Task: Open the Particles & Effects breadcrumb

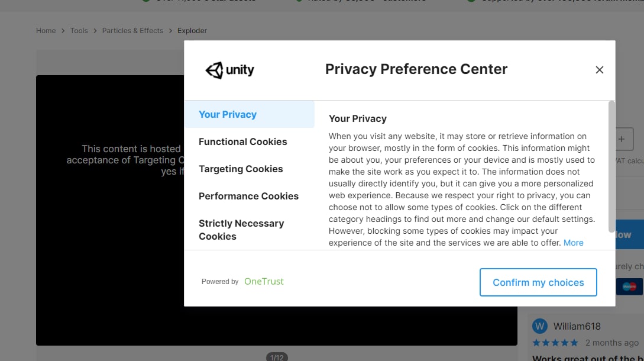Action: point(132,31)
